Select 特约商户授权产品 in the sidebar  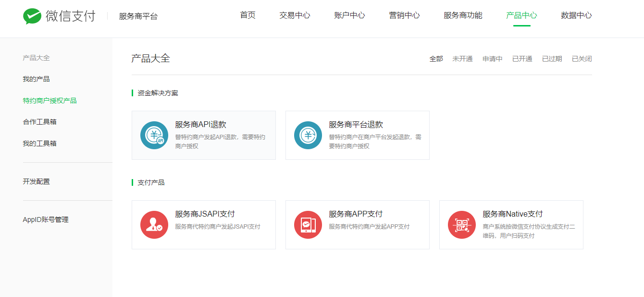pos(50,101)
